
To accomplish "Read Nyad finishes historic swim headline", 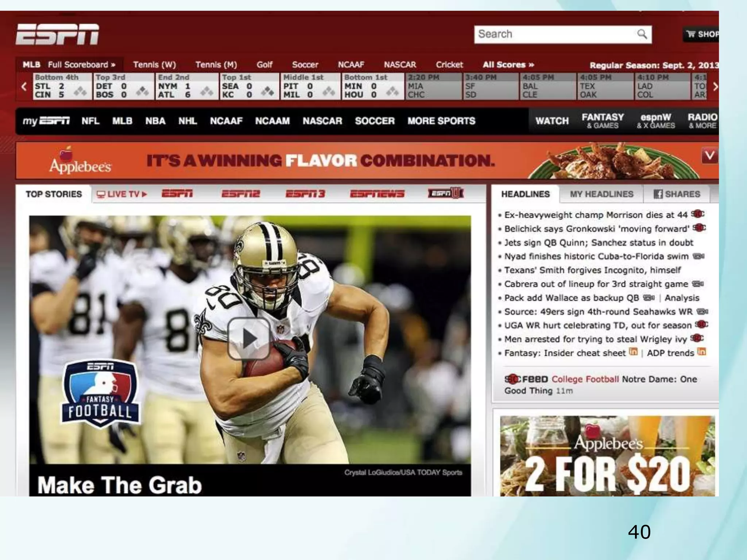I will (x=596, y=257).
